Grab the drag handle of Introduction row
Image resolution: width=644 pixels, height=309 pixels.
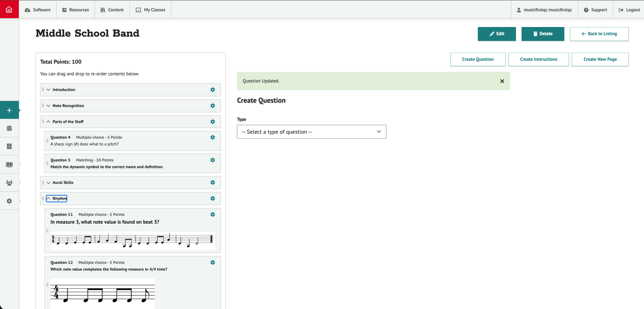[x=43, y=90]
